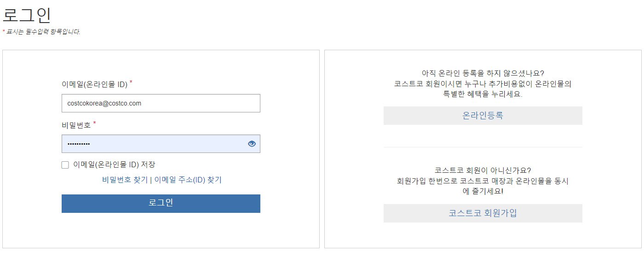Click the 코스트코 회원이 아니신가요? text
Viewport: 644px width, 258px height.
(x=483, y=170)
